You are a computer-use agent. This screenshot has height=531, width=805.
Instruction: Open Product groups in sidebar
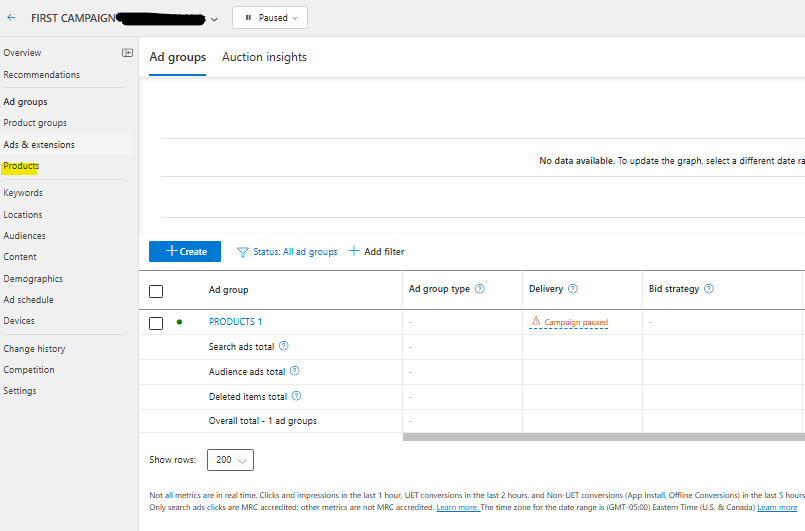coord(35,123)
